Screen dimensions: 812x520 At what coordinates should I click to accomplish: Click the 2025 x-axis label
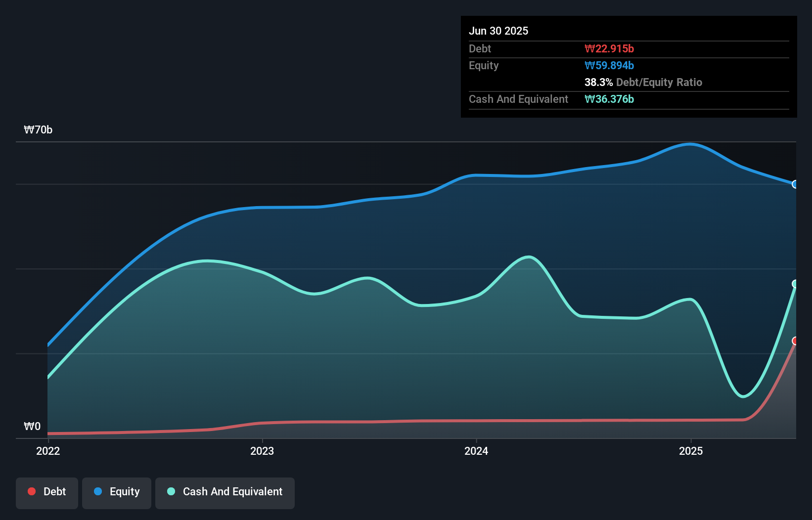point(691,451)
